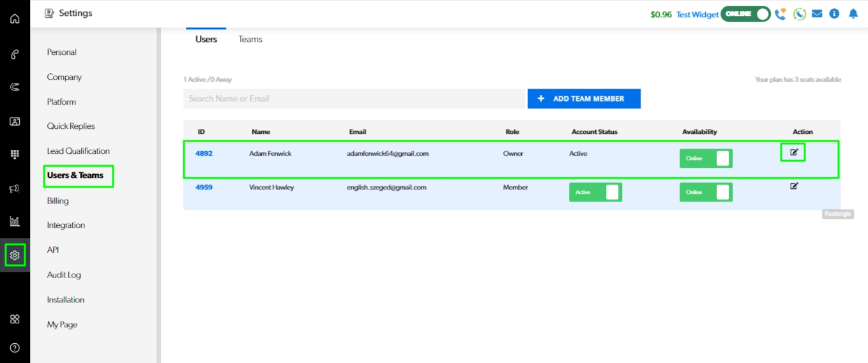Edit Adam Fenwick's user row
The height and width of the screenshot is (363, 868).
(794, 152)
